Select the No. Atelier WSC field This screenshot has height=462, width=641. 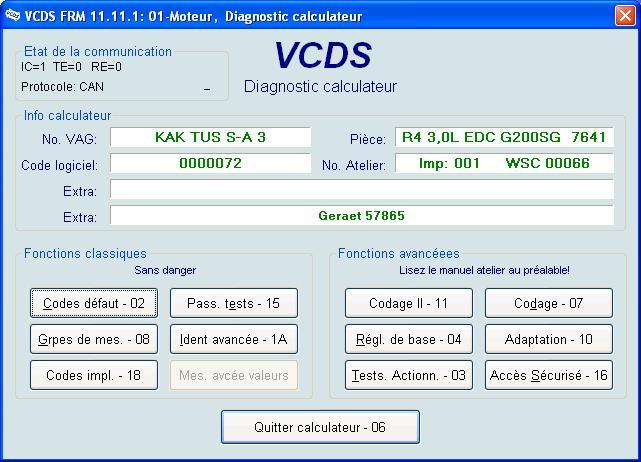pyautogui.click(x=504, y=163)
